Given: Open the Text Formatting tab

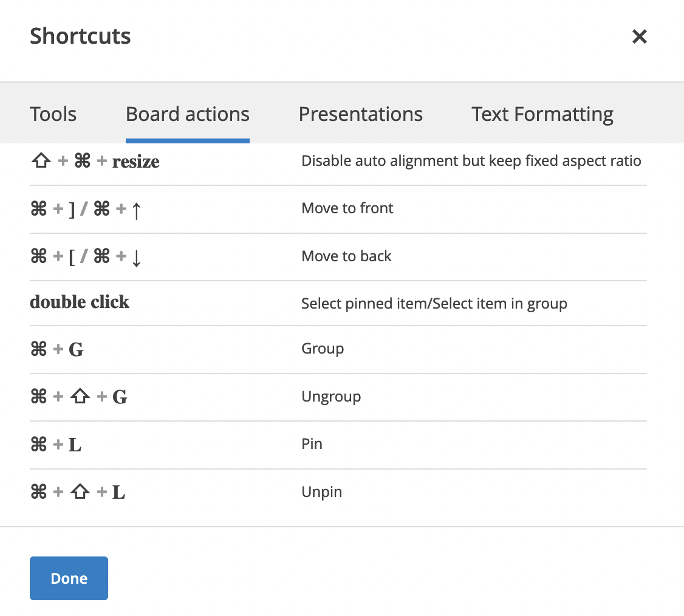Looking at the screenshot, I should click(542, 115).
